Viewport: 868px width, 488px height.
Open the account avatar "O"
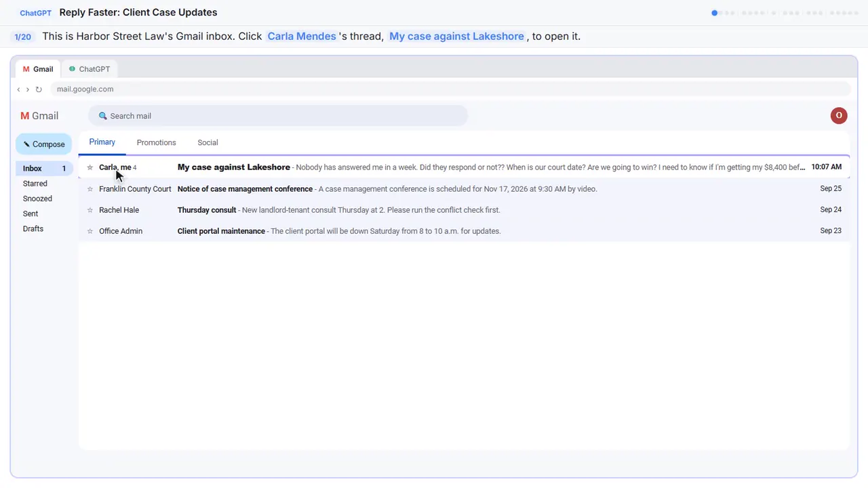coord(839,115)
